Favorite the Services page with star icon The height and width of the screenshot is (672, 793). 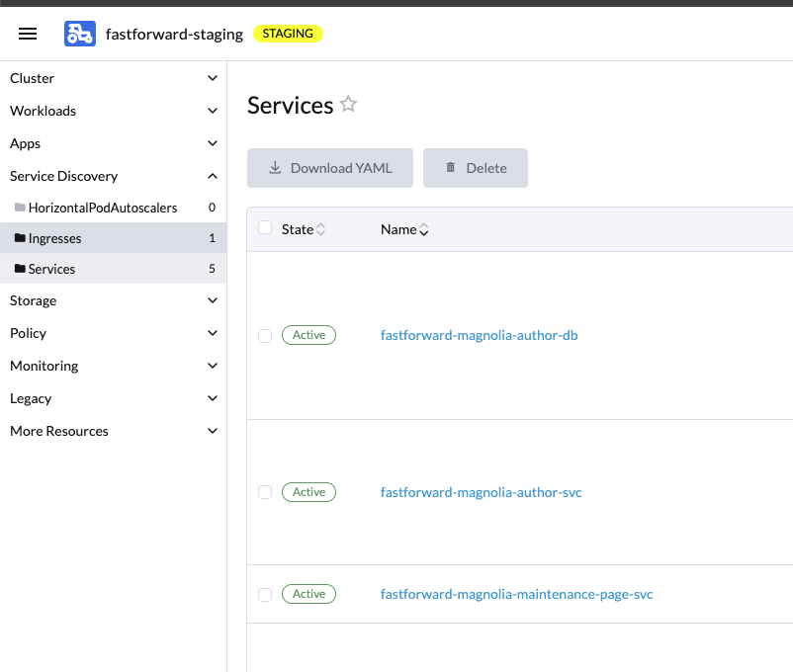point(348,105)
